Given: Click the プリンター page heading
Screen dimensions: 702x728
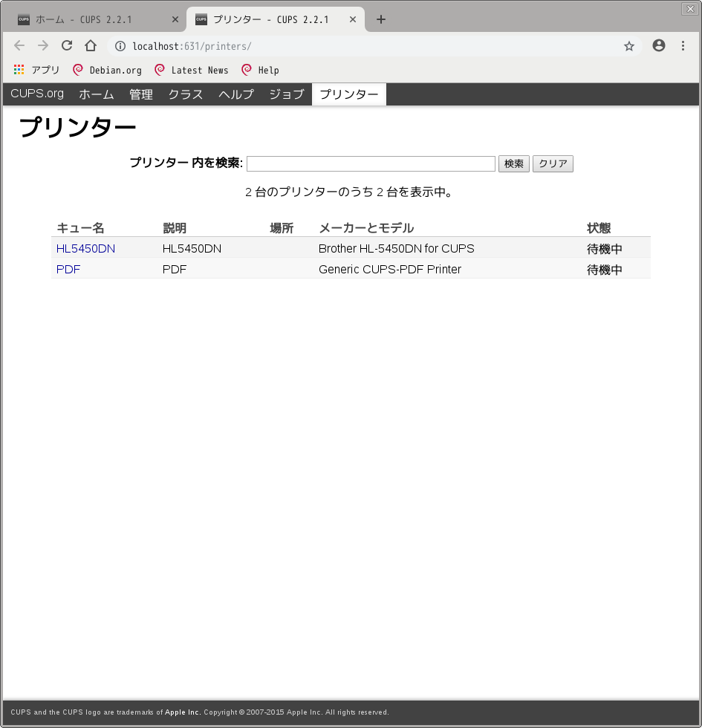Looking at the screenshot, I should 77,127.
